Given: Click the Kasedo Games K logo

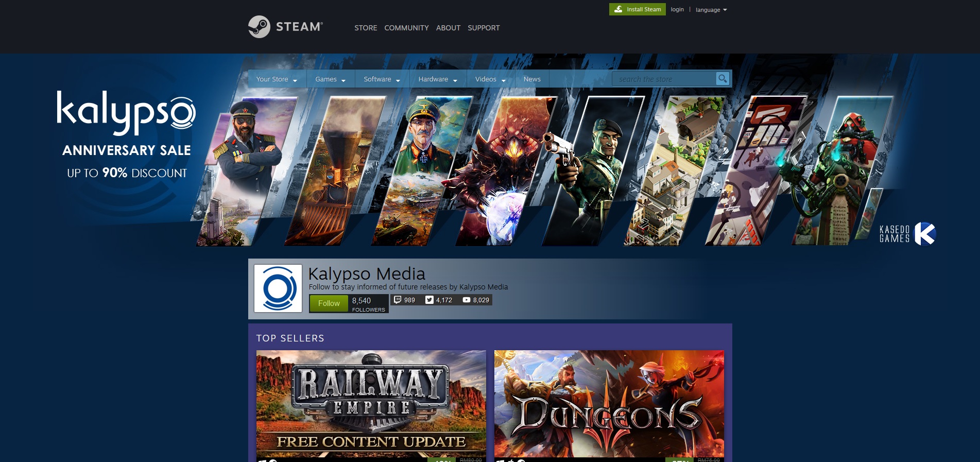Looking at the screenshot, I should [925, 234].
